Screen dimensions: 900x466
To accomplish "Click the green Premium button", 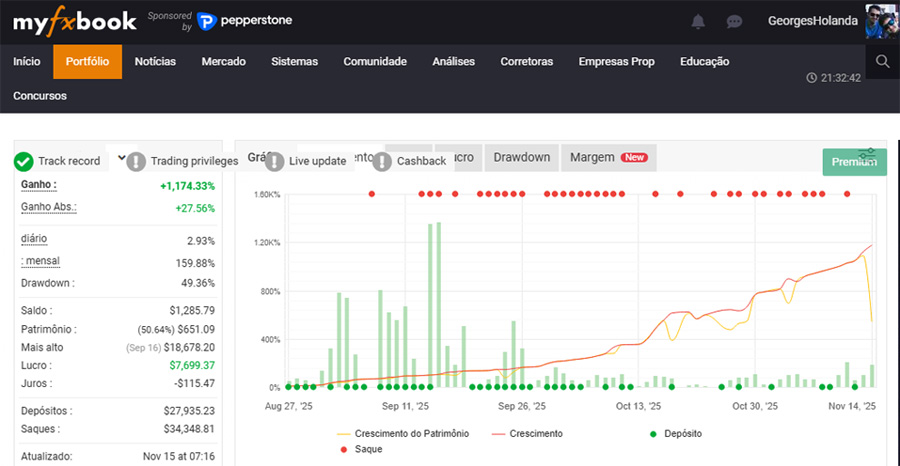I will 854,162.
